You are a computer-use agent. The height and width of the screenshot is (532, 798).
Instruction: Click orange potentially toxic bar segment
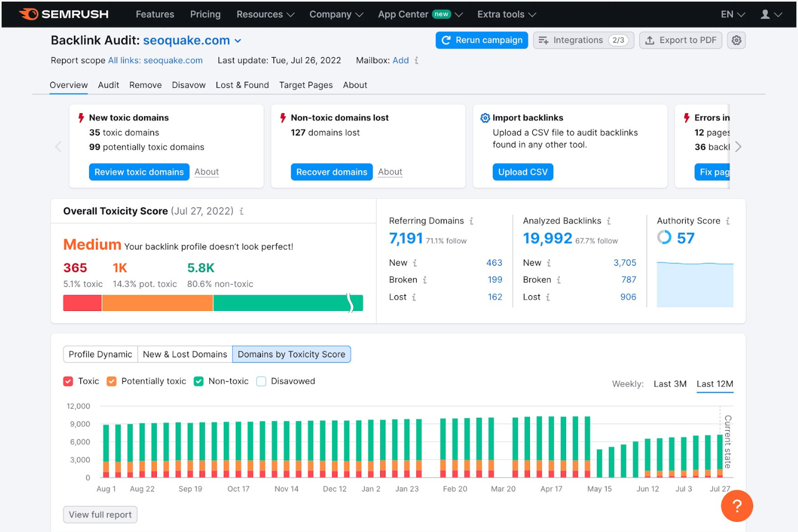click(x=157, y=303)
